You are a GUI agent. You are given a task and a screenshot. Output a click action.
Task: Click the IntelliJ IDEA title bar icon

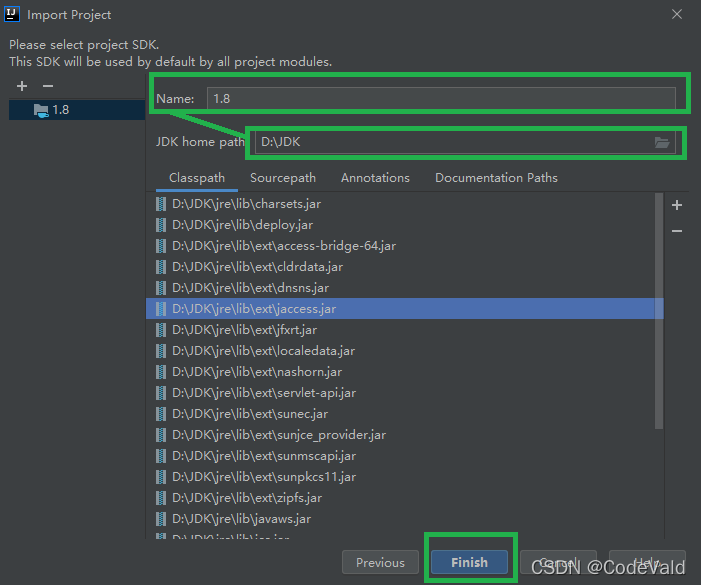12,14
